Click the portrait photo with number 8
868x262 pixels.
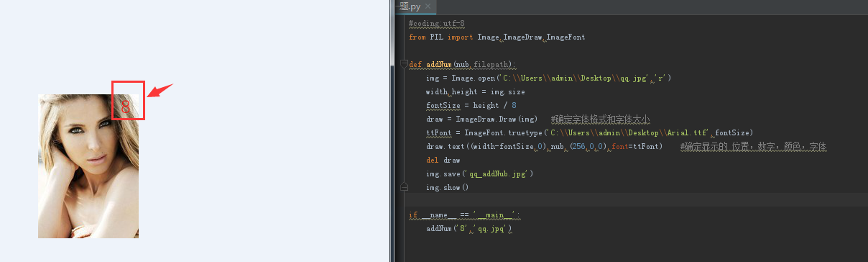click(x=88, y=166)
